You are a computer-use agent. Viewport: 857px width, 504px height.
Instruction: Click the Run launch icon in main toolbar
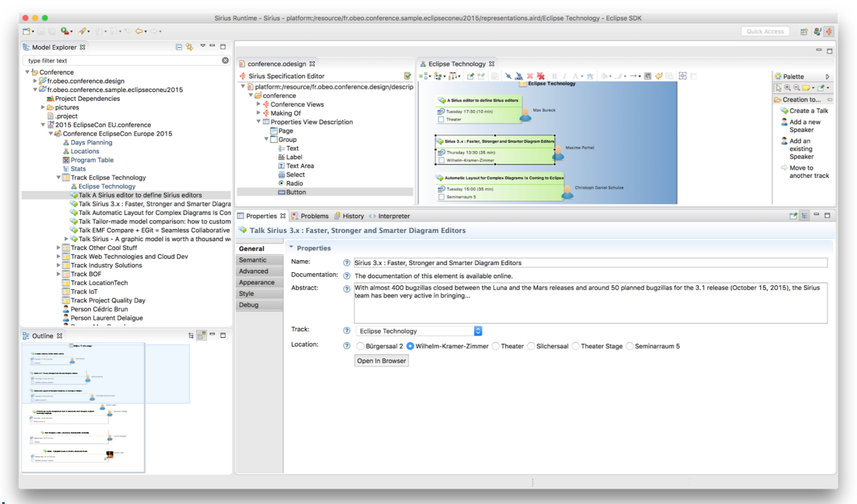point(65,31)
